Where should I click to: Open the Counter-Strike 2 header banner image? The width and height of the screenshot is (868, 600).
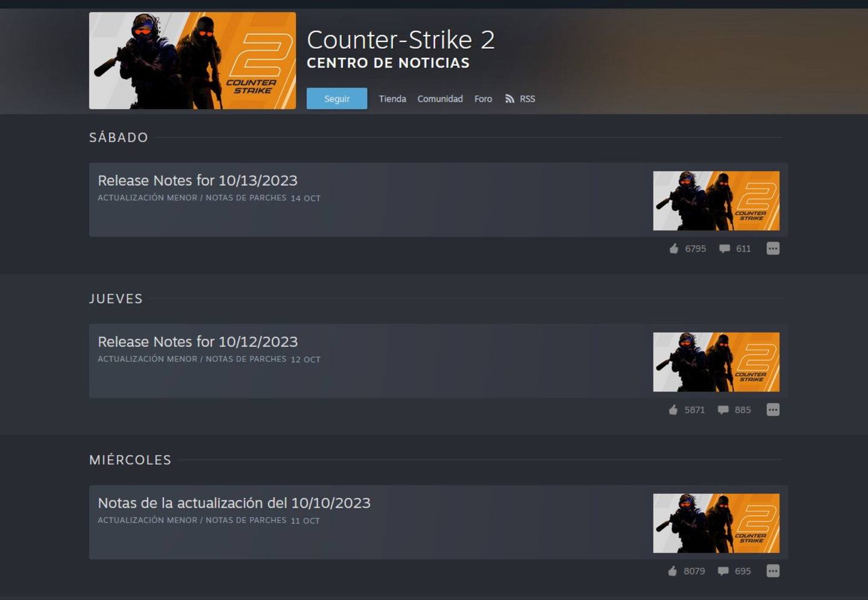(x=192, y=61)
